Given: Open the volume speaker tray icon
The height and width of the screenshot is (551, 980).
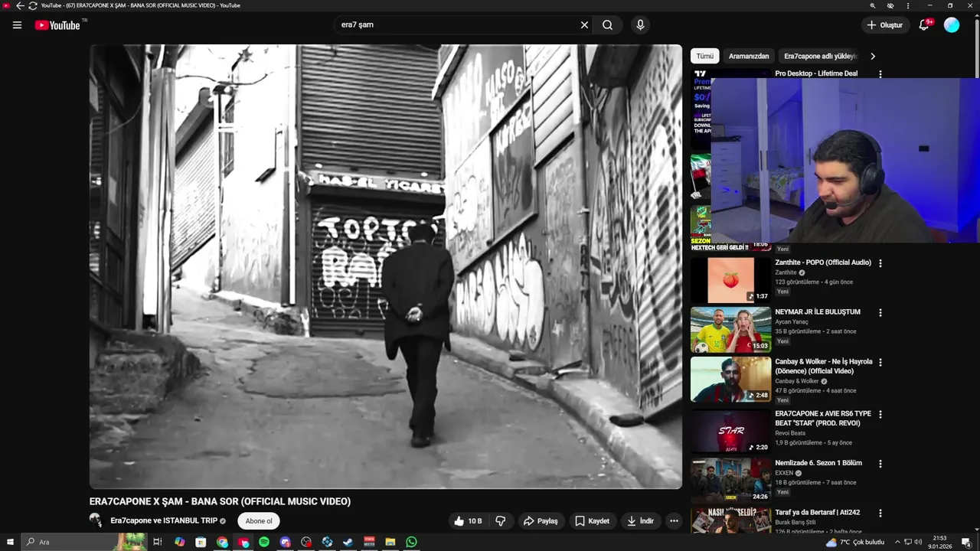Looking at the screenshot, I should tap(918, 542).
